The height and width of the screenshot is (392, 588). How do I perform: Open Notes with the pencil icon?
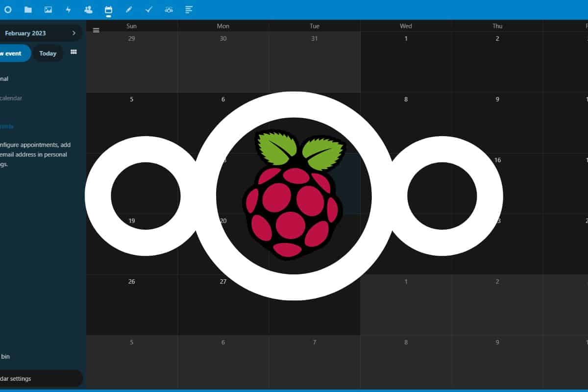click(x=128, y=9)
